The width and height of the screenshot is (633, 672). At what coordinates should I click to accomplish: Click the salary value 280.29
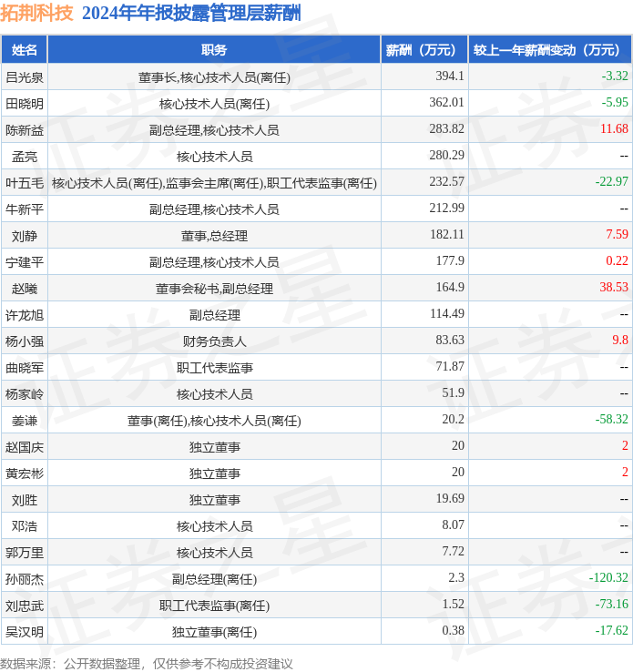pos(446,155)
